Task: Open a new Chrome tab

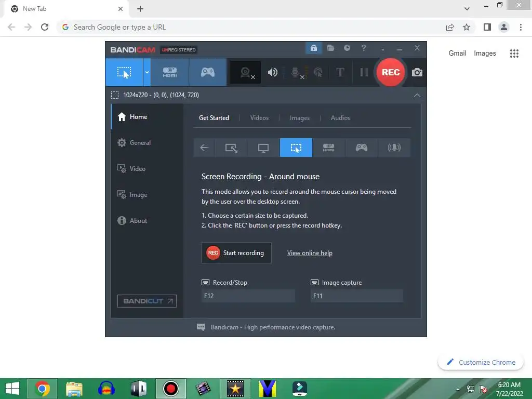Action: [x=140, y=9]
